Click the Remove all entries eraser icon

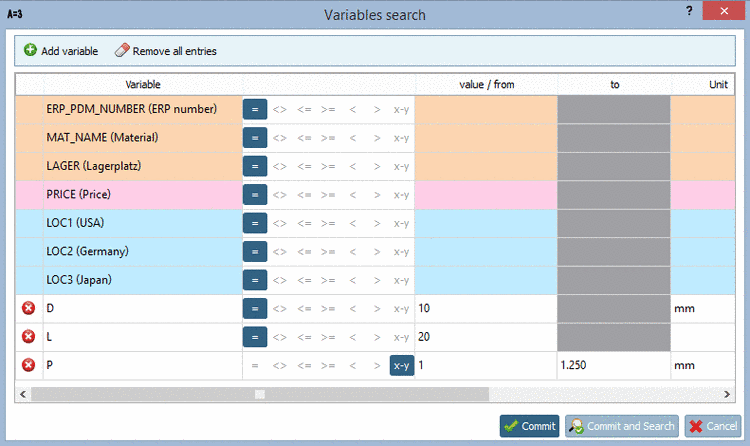[x=122, y=50]
